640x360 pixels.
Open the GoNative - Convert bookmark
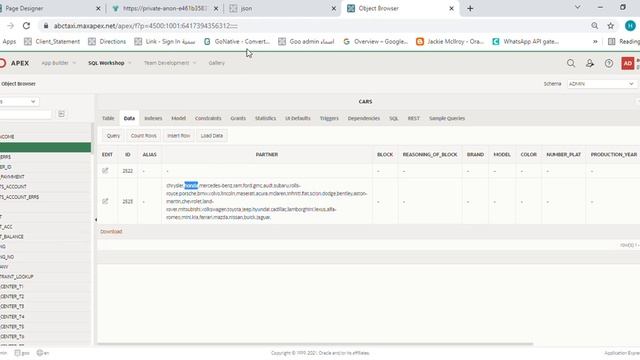pos(237,41)
